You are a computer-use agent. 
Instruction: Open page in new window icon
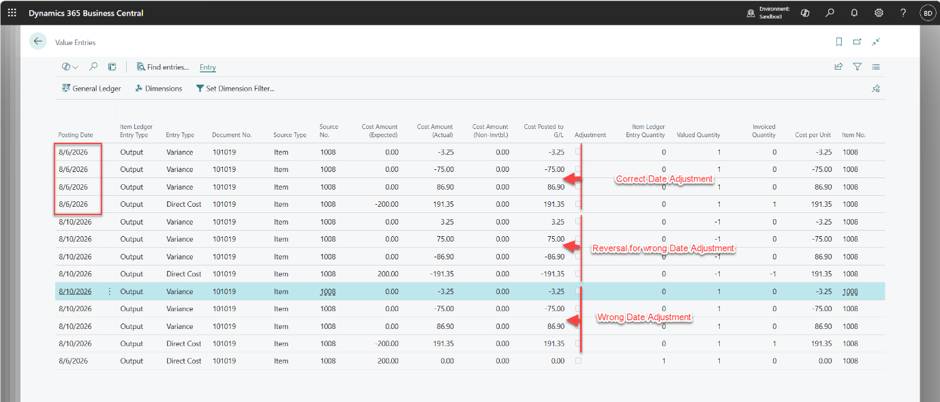click(x=857, y=41)
